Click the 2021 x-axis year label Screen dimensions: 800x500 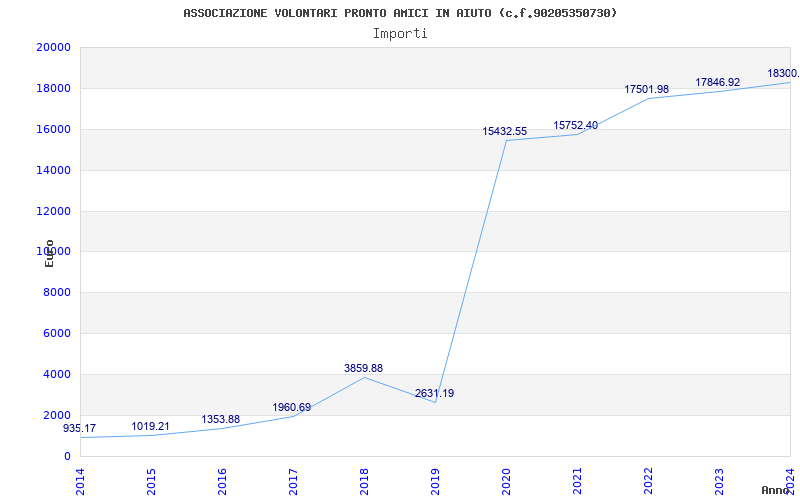pos(577,481)
